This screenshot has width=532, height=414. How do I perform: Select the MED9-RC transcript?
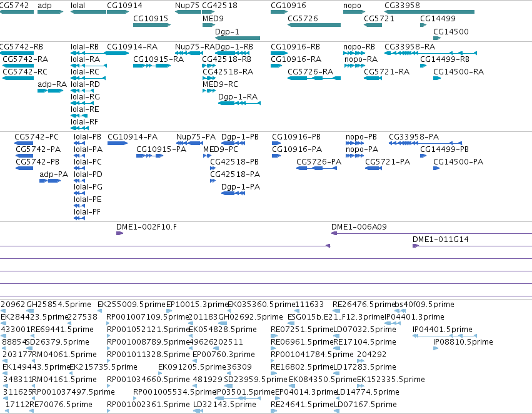(209, 91)
